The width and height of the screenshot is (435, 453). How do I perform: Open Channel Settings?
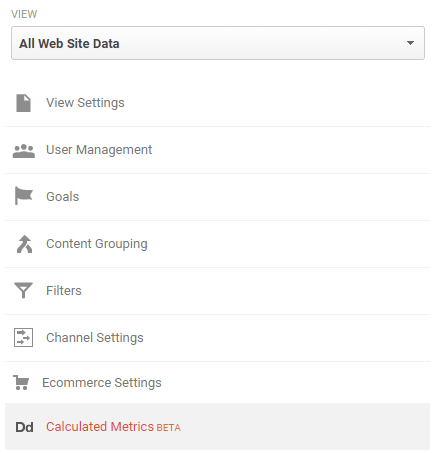point(95,338)
